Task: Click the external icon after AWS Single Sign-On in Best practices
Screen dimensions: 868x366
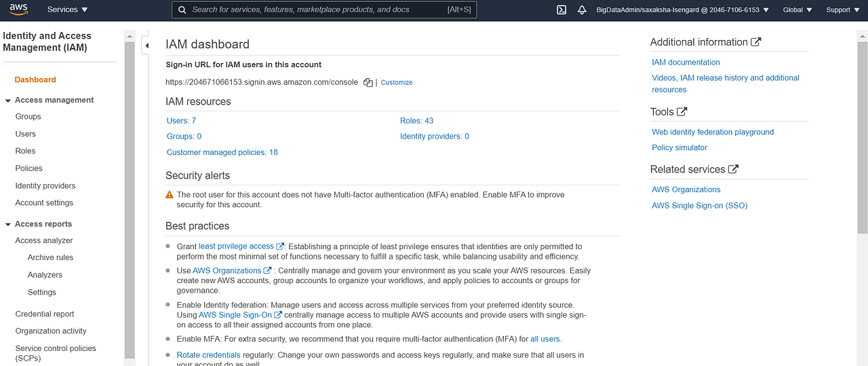Action: tap(278, 315)
